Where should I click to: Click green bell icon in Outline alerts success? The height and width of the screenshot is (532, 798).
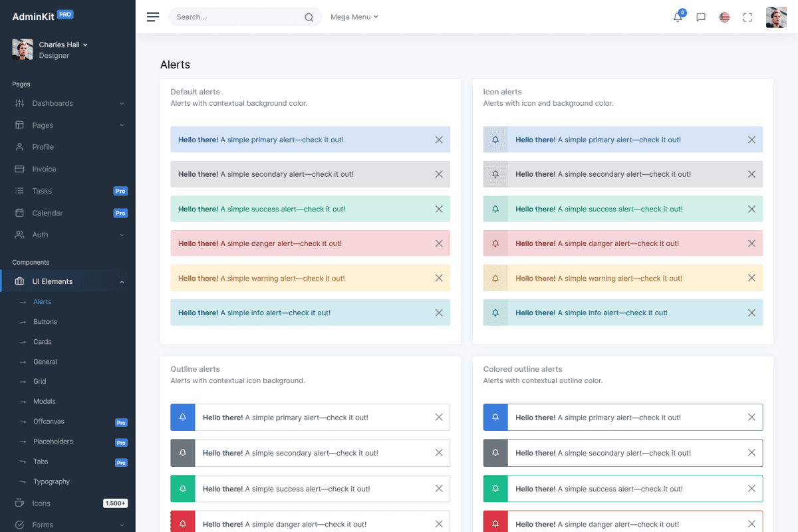coord(183,489)
